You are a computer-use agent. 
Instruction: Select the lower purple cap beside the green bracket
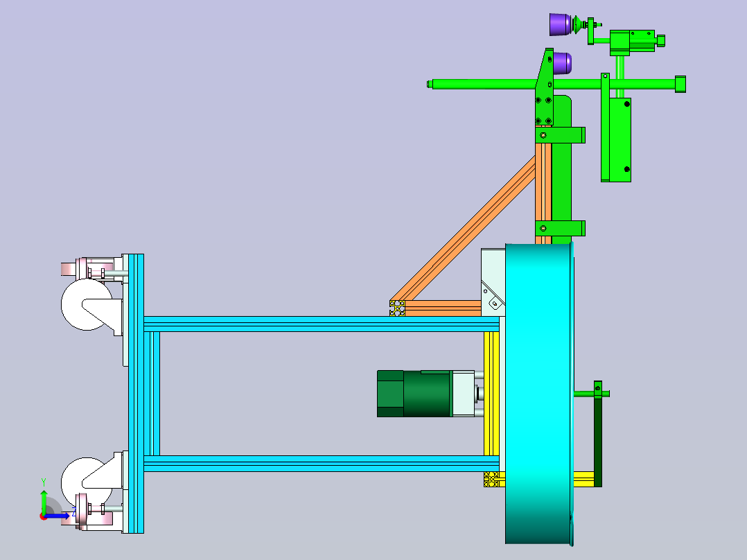[562, 63]
